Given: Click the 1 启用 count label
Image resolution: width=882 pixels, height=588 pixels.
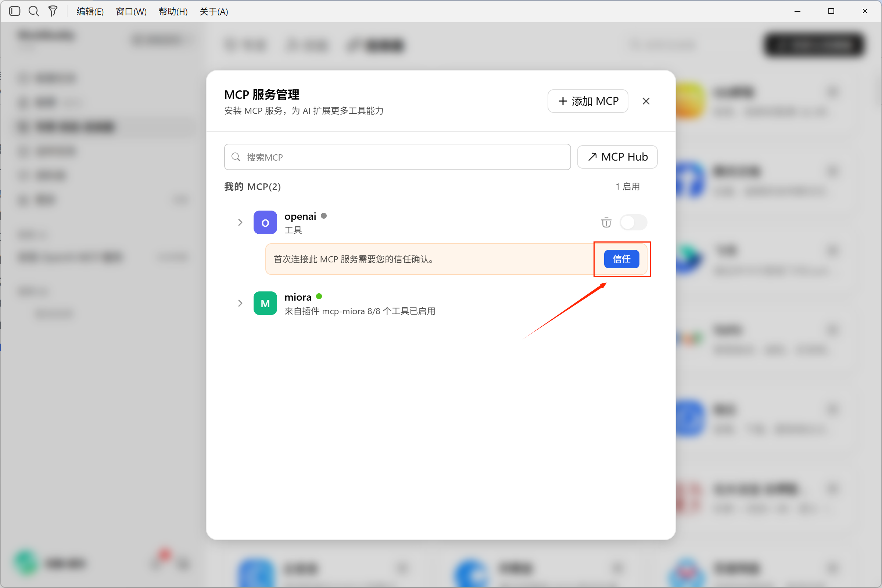Looking at the screenshot, I should [627, 186].
